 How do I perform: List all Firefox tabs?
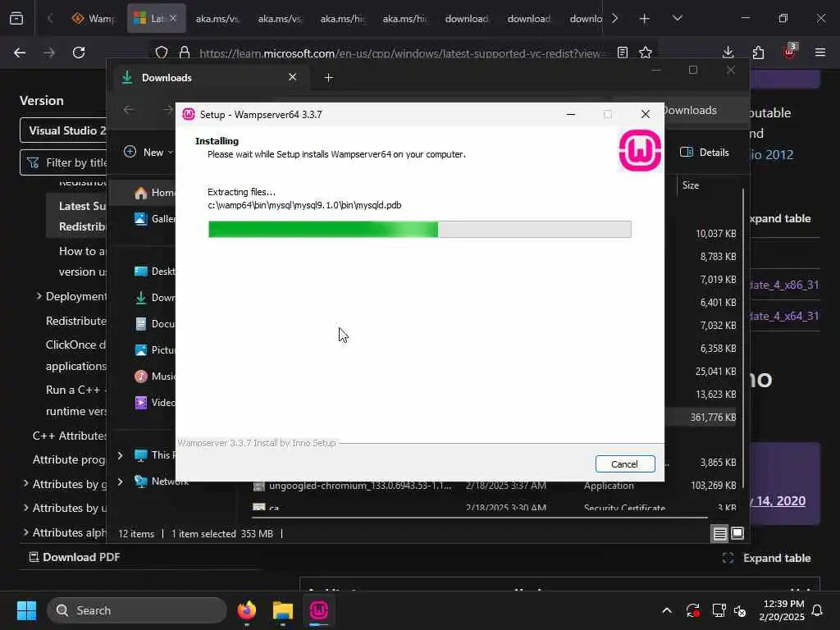pyautogui.click(x=677, y=19)
